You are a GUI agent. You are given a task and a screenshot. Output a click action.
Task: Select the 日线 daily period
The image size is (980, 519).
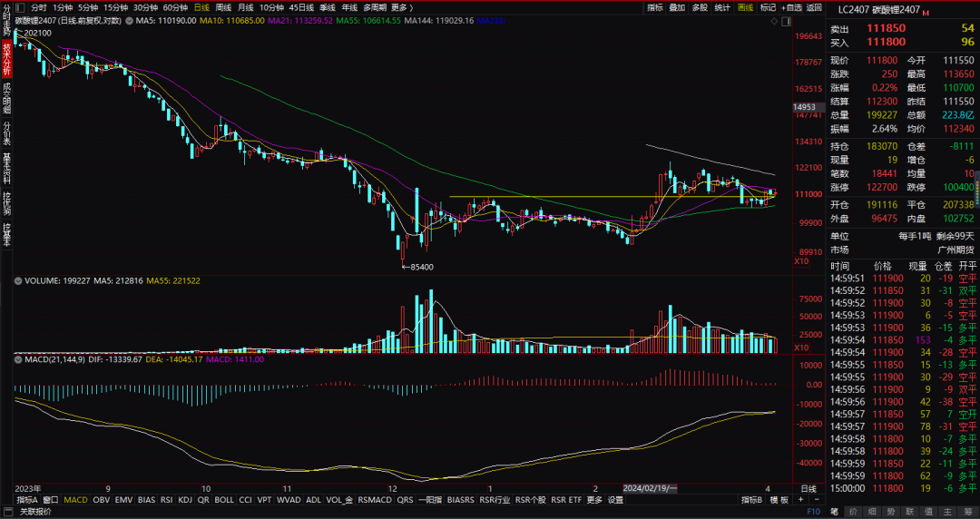(201, 7)
